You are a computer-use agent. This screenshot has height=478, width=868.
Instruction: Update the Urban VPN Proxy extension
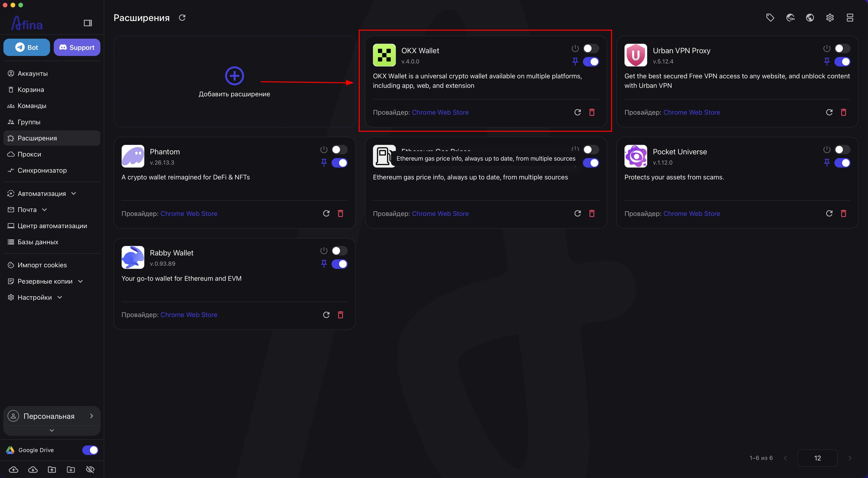(829, 112)
